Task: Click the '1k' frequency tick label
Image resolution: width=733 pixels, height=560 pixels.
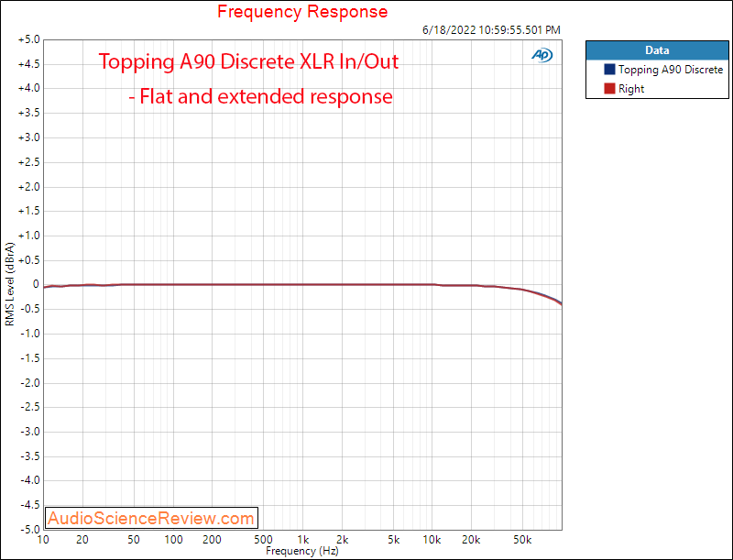Action: [303, 540]
